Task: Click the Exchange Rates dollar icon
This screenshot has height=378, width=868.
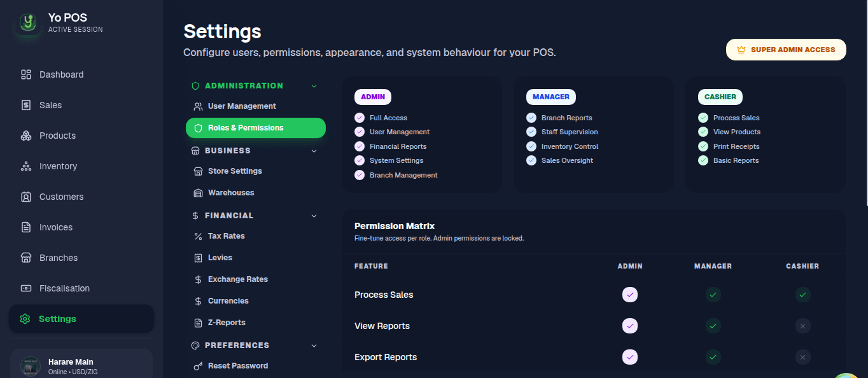Action: coord(198,279)
